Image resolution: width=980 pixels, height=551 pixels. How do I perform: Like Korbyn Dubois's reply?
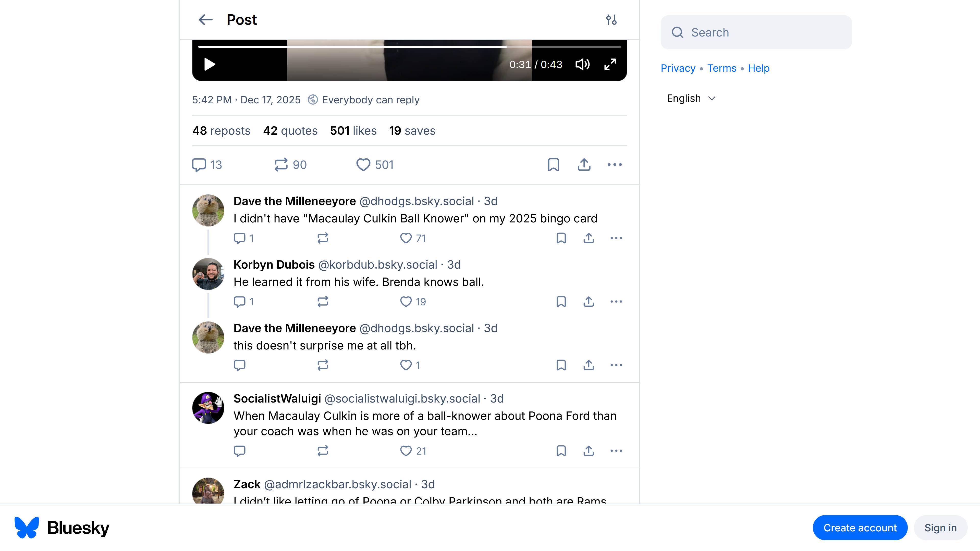coord(406,302)
